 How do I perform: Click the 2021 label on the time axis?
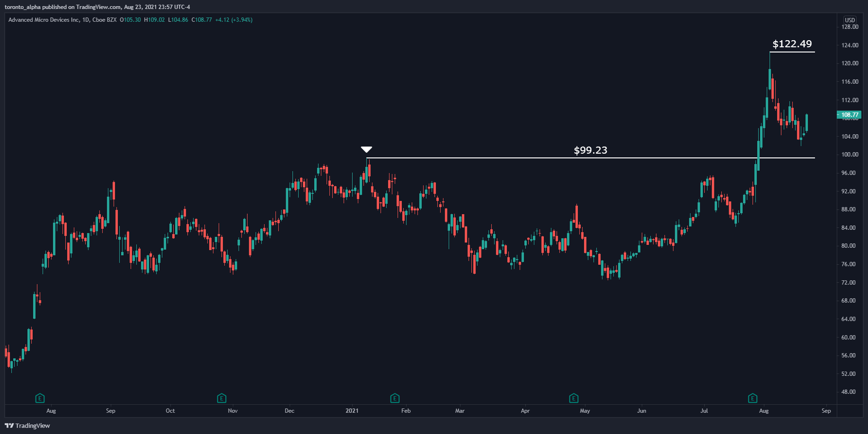point(352,411)
